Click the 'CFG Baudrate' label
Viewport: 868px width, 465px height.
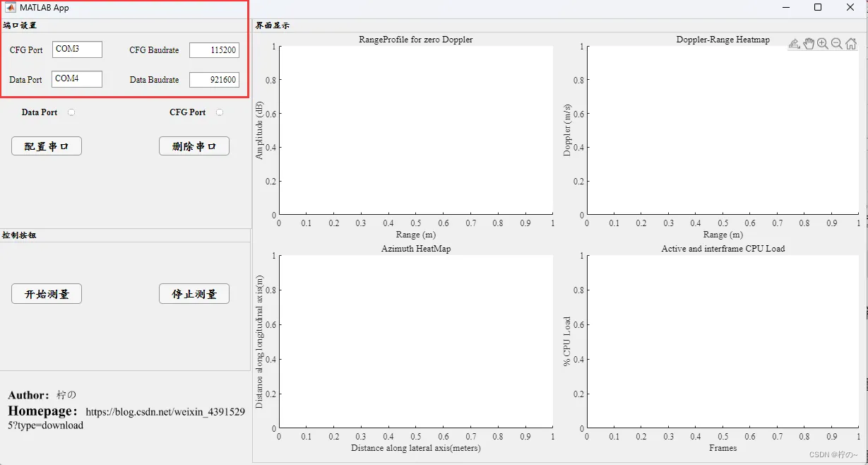click(x=154, y=50)
